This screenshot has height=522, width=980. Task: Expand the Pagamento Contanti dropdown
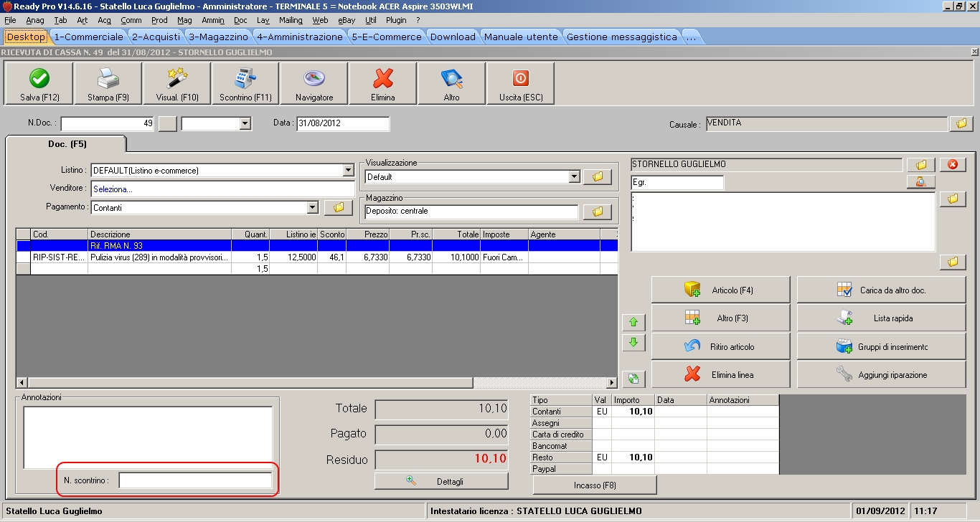point(312,207)
